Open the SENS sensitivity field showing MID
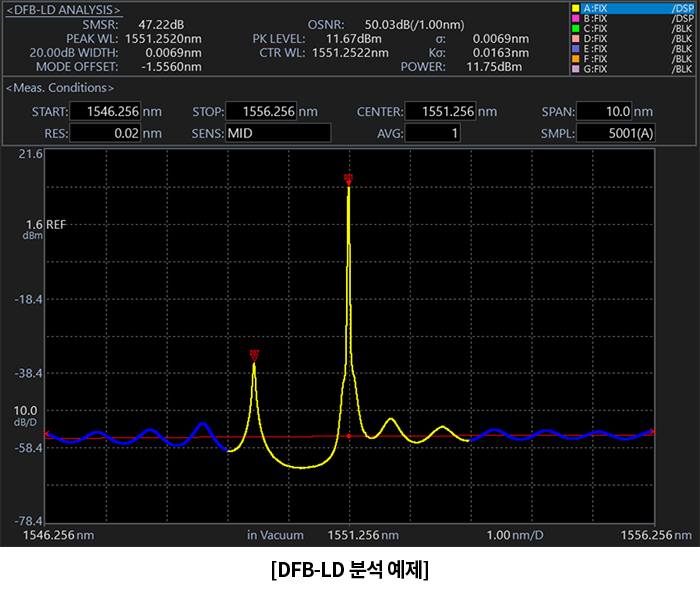 [x=278, y=133]
